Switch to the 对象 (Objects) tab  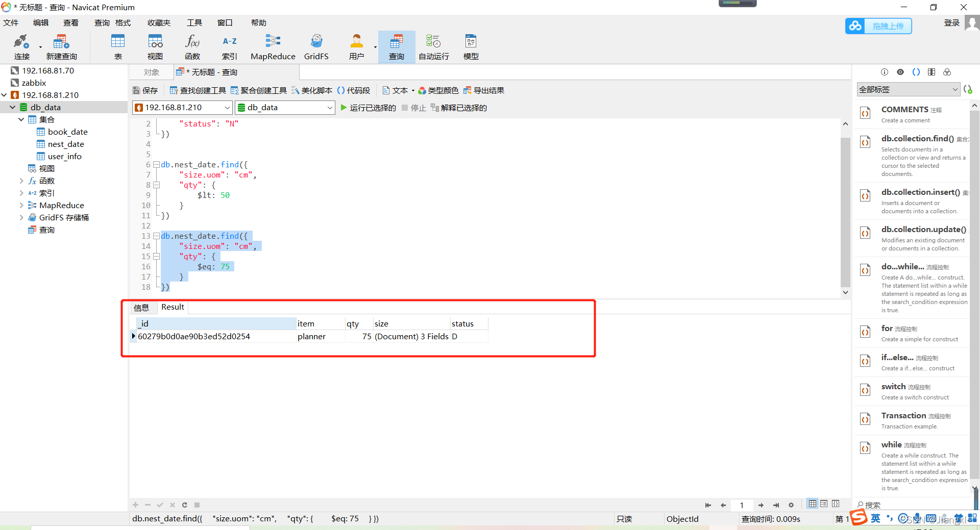(x=152, y=72)
